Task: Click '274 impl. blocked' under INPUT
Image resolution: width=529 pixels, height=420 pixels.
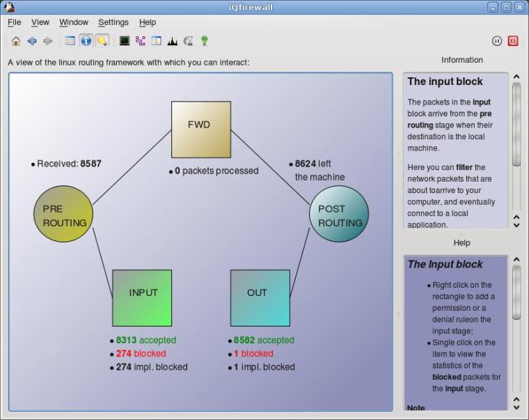Action: pos(152,367)
